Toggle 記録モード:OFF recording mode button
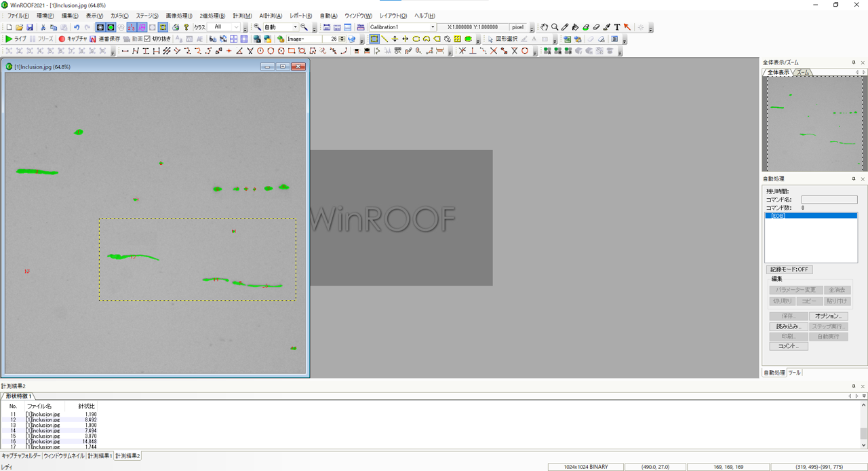The height and width of the screenshot is (471, 868). coord(789,269)
